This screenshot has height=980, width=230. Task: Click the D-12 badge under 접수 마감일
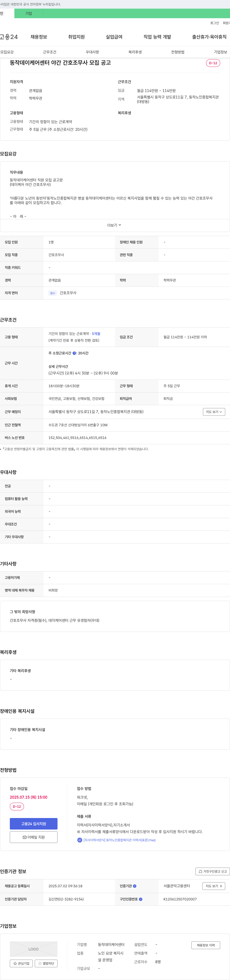pyautogui.click(x=17, y=807)
